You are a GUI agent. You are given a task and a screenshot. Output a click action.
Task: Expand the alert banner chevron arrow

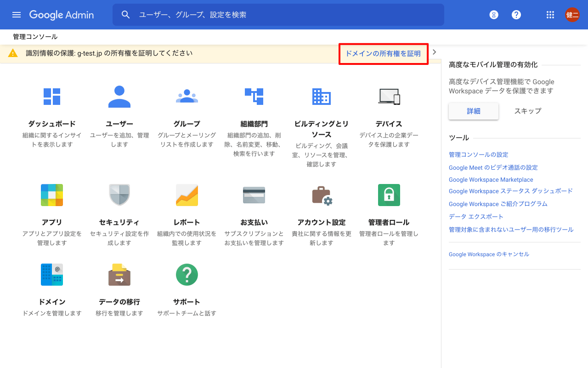click(434, 52)
